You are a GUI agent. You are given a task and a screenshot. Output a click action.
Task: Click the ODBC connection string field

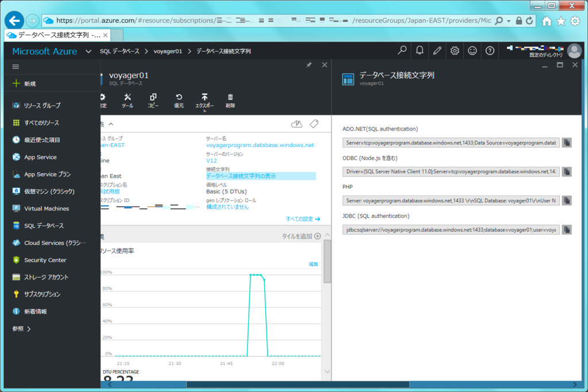451,172
